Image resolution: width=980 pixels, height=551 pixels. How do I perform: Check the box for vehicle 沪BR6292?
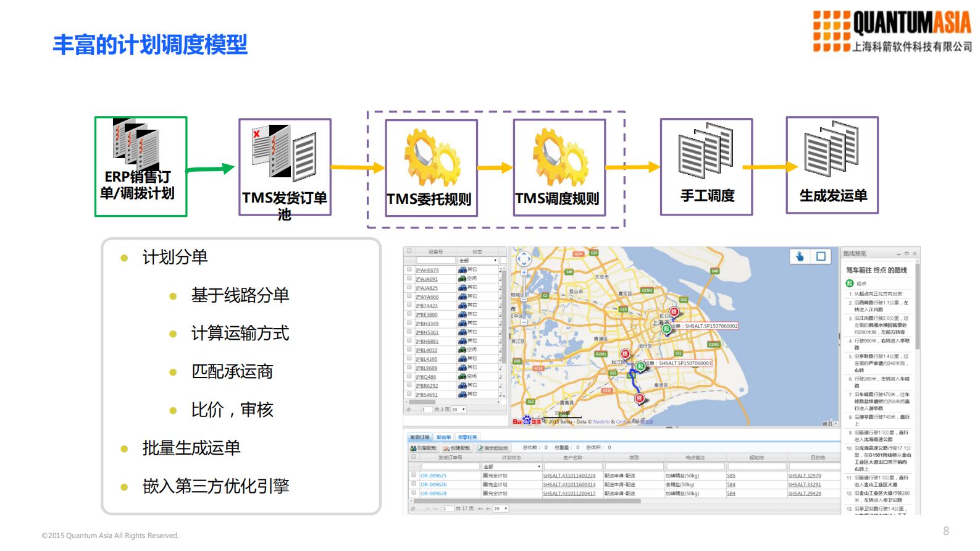click(409, 385)
